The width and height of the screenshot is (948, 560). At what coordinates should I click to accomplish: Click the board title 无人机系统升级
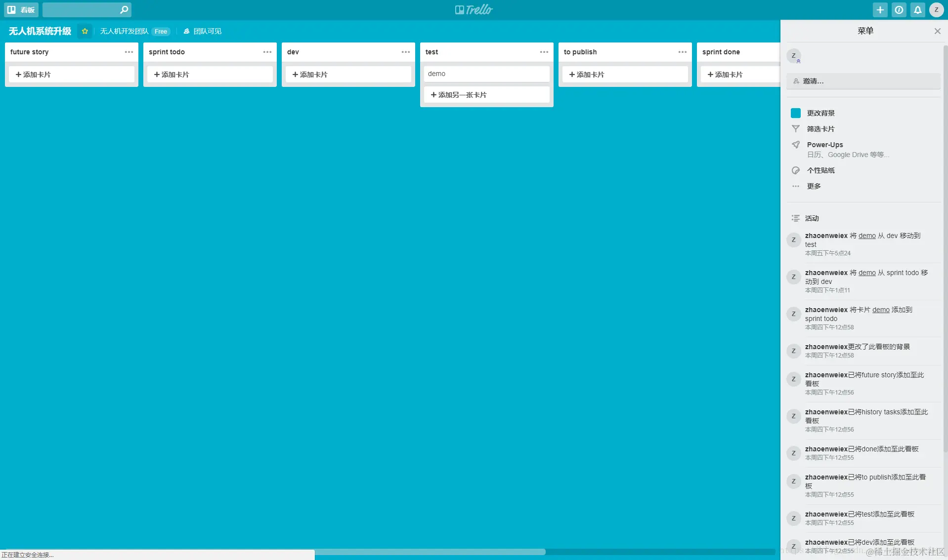(40, 31)
